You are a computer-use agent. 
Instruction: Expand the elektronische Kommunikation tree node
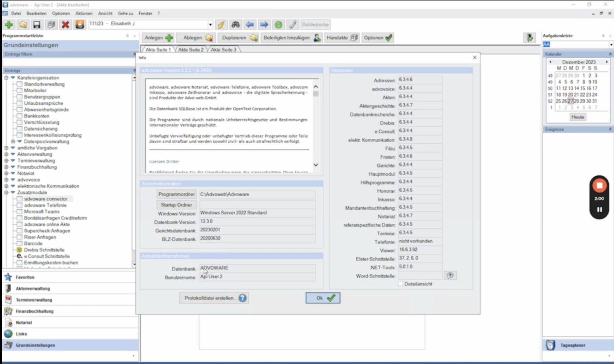pos(6,186)
